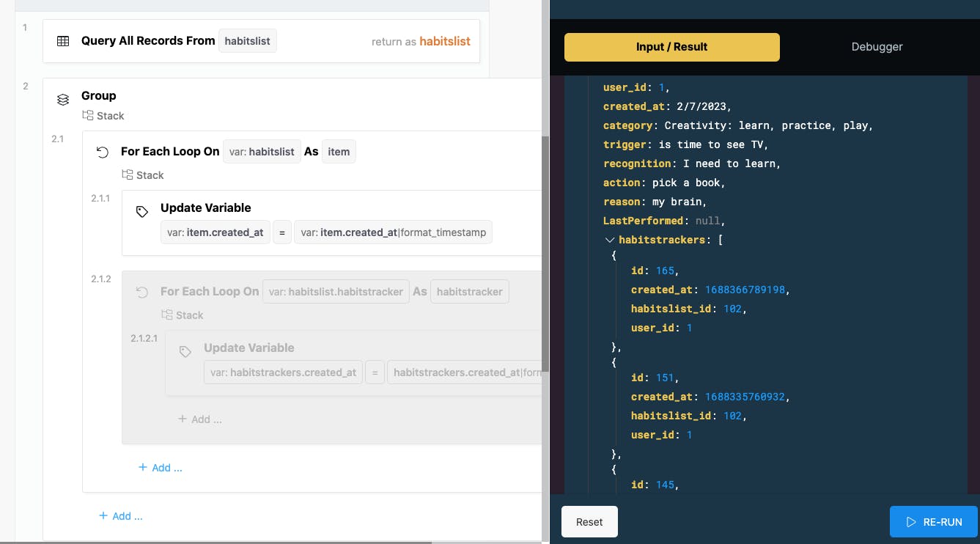Select the Input / Result tab

[x=671, y=47]
